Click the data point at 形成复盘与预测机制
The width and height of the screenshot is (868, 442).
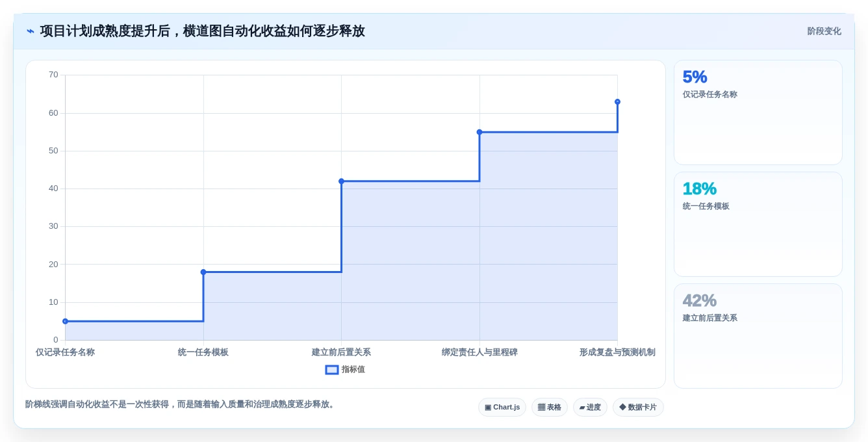[617, 102]
